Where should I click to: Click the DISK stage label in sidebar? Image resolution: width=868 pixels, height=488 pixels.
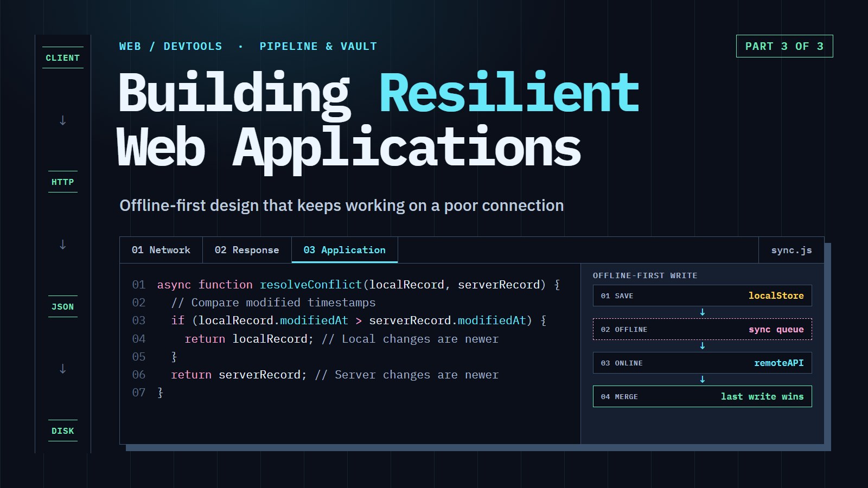(x=63, y=431)
